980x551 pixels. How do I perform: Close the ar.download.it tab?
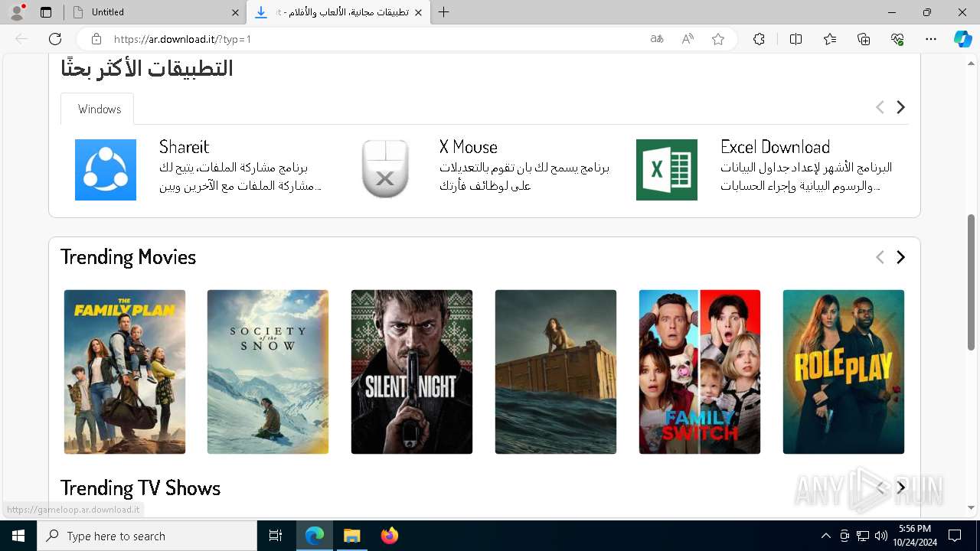[418, 12]
